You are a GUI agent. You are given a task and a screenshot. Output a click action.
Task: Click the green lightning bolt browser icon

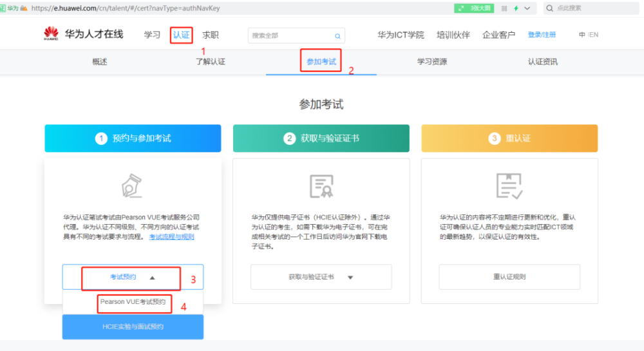516,8
